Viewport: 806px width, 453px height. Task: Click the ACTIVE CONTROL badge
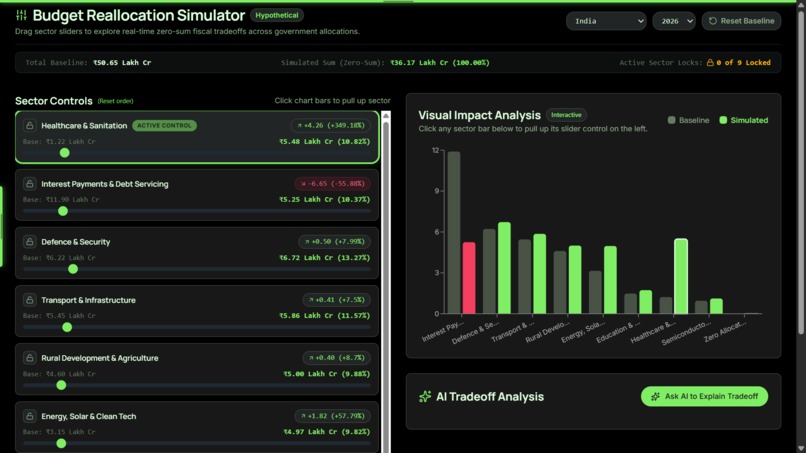point(164,125)
